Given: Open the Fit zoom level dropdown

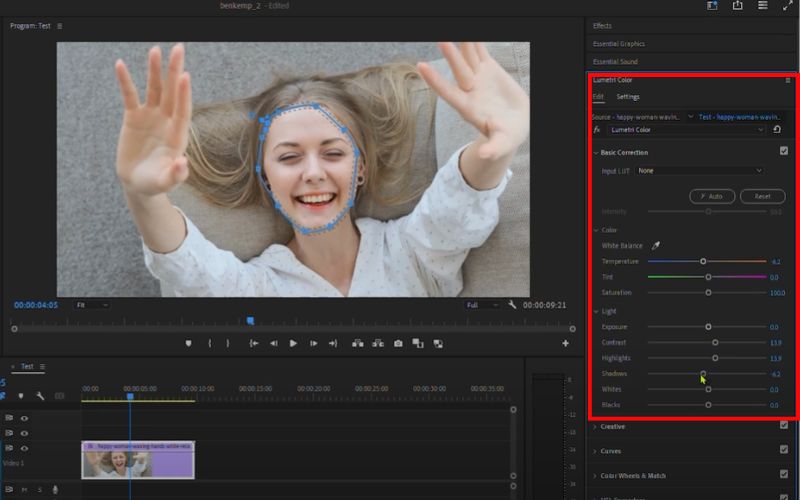Looking at the screenshot, I should click(x=92, y=305).
